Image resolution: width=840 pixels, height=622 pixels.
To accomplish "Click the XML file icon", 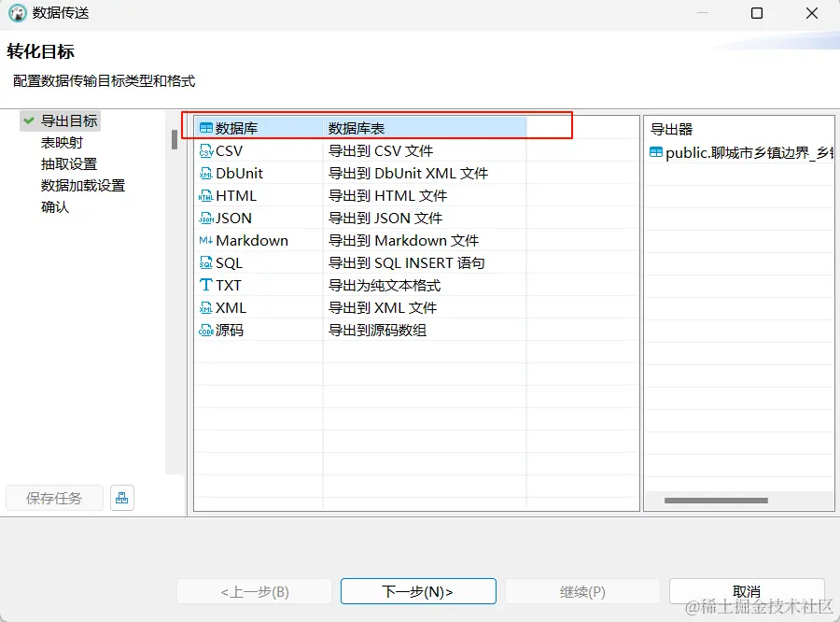I will coord(205,308).
